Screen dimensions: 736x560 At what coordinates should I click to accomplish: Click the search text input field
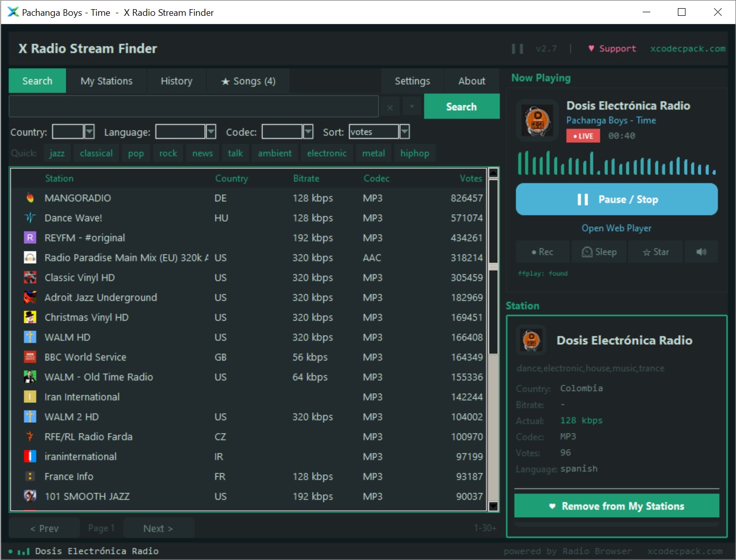pyautogui.click(x=194, y=107)
